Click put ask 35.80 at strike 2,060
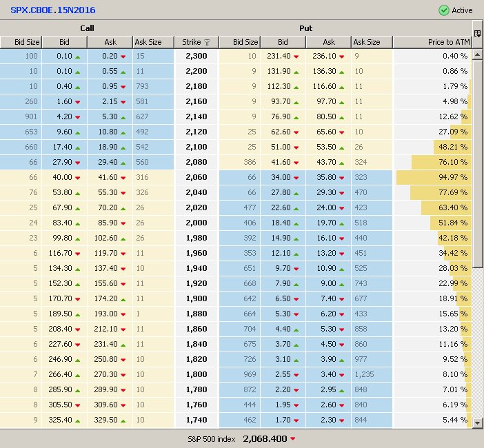Viewport: 484px width, 448px height. tap(329, 177)
